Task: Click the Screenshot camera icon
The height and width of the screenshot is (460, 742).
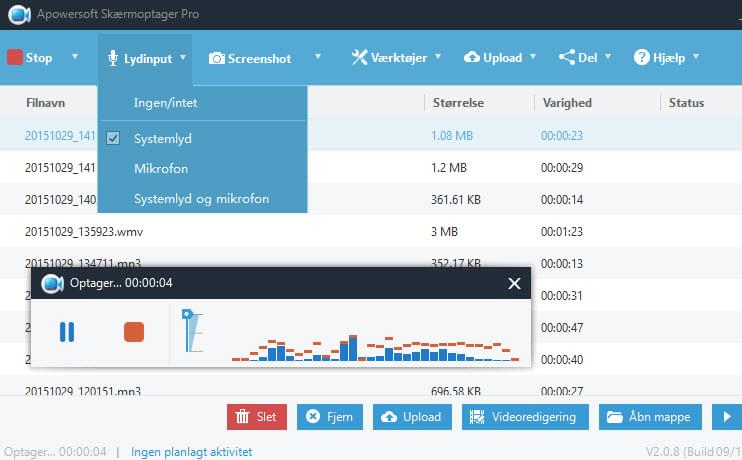Action: (216, 58)
